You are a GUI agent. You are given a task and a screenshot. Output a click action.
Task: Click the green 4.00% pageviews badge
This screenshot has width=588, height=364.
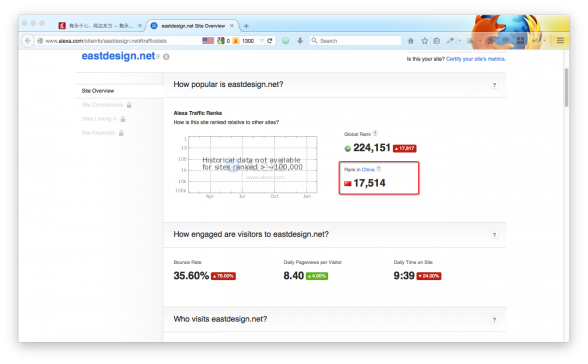click(317, 276)
